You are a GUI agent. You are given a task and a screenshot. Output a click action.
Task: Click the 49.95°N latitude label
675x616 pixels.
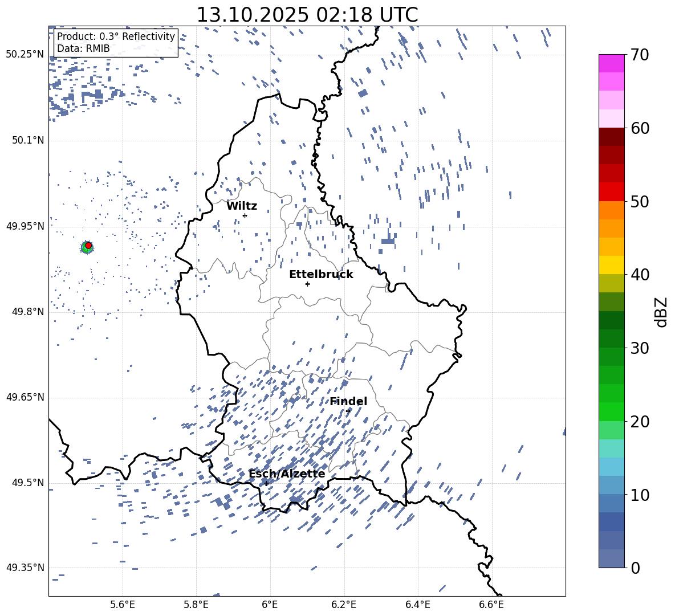(25, 226)
